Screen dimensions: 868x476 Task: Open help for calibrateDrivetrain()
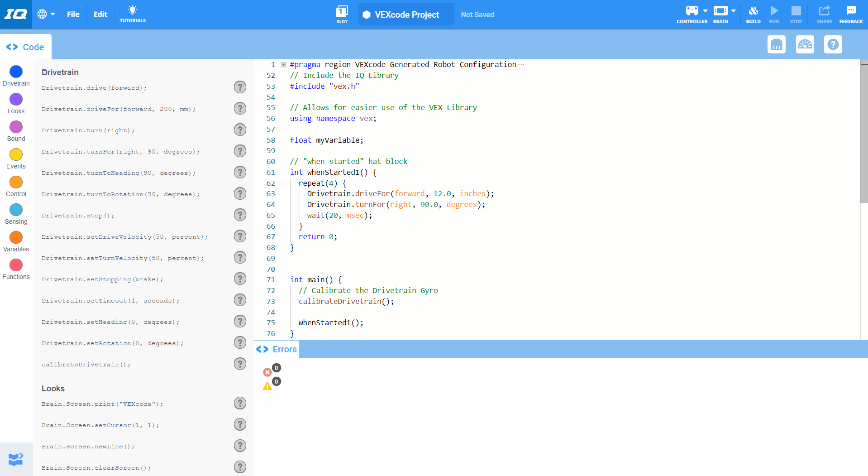(x=240, y=364)
